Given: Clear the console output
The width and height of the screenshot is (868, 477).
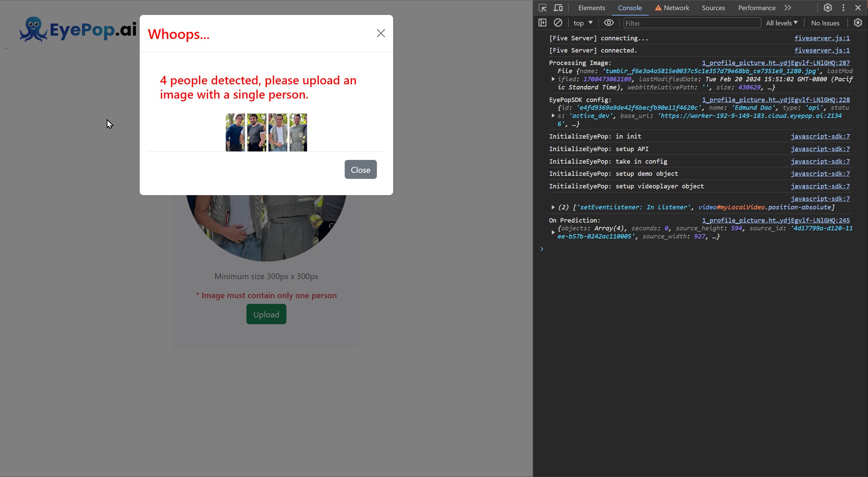Looking at the screenshot, I should pos(558,23).
